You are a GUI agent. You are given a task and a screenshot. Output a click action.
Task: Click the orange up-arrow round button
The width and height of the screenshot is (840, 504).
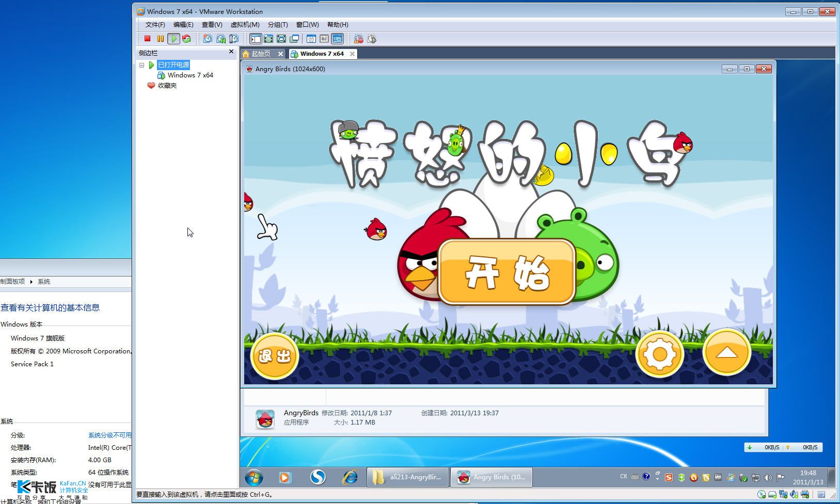(x=726, y=353)
